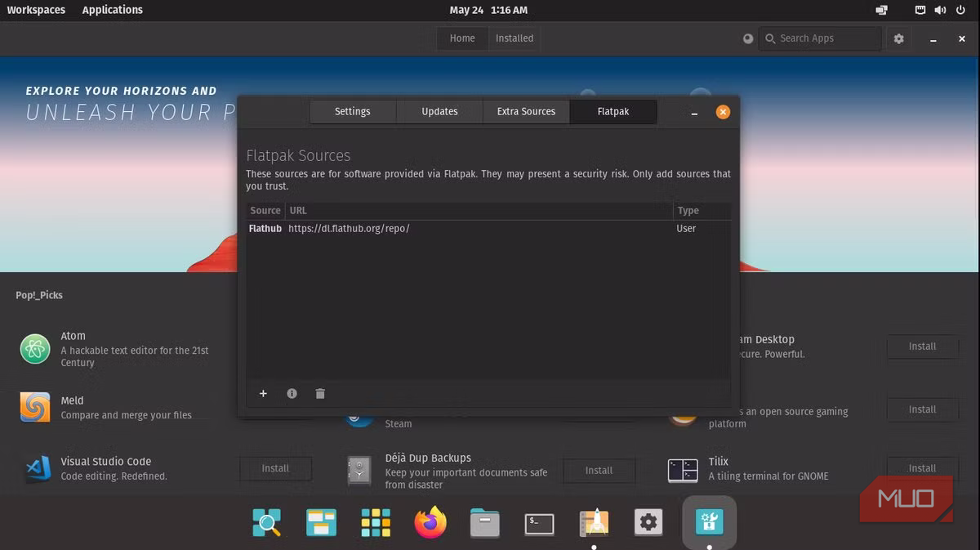Open the Installed view in Pop!_Shop
Screen dimensions: 980x550
tap(514, 38)
